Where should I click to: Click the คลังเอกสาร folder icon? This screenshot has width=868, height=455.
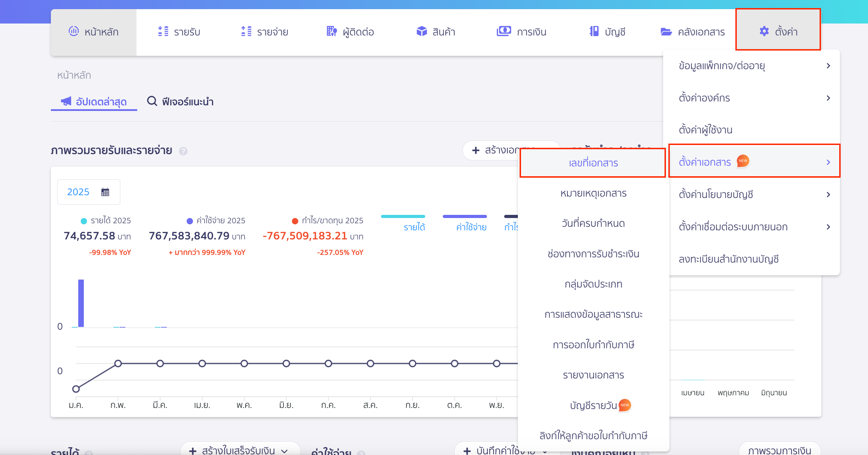click(x=666, y=32)
